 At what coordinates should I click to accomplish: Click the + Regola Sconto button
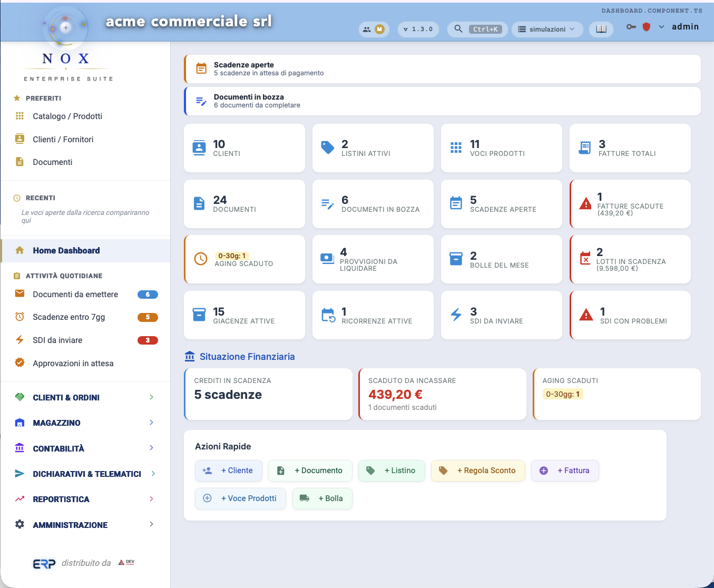click(x=478, y=471)
